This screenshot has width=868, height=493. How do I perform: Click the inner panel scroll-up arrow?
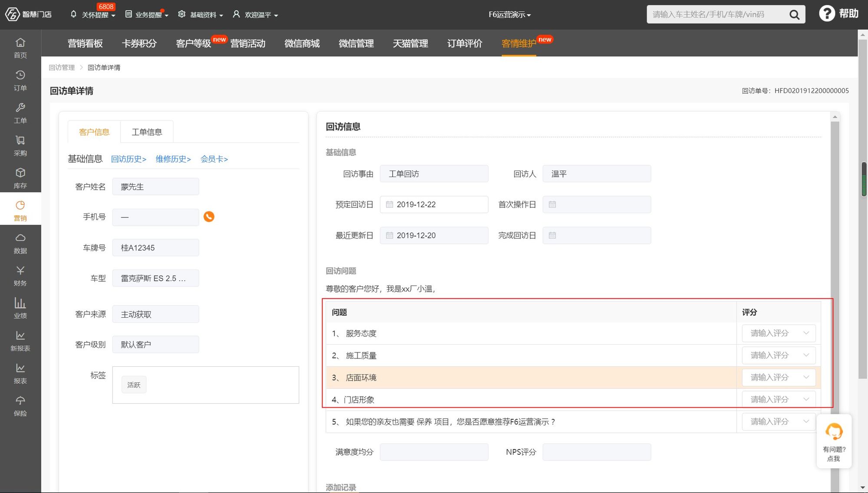835,117
